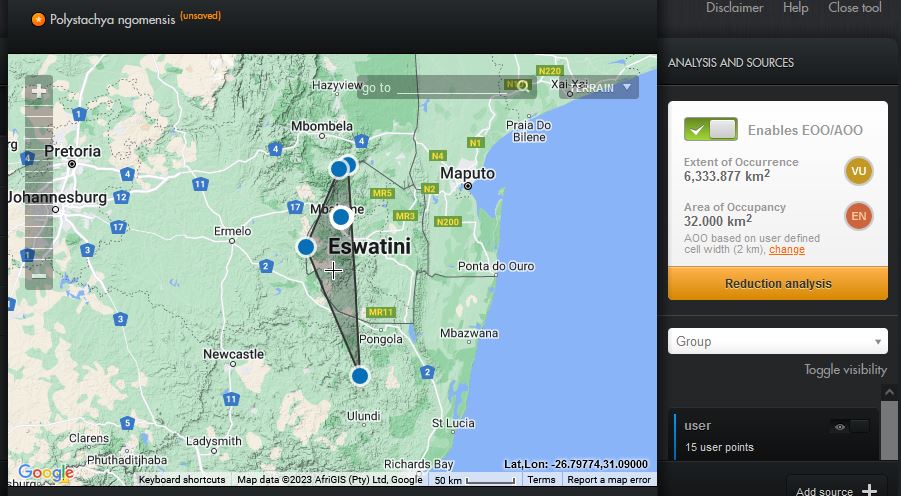The image size is (901, 496).
Task: Click the map zoom out minus button
Action: tap(38, 274)
